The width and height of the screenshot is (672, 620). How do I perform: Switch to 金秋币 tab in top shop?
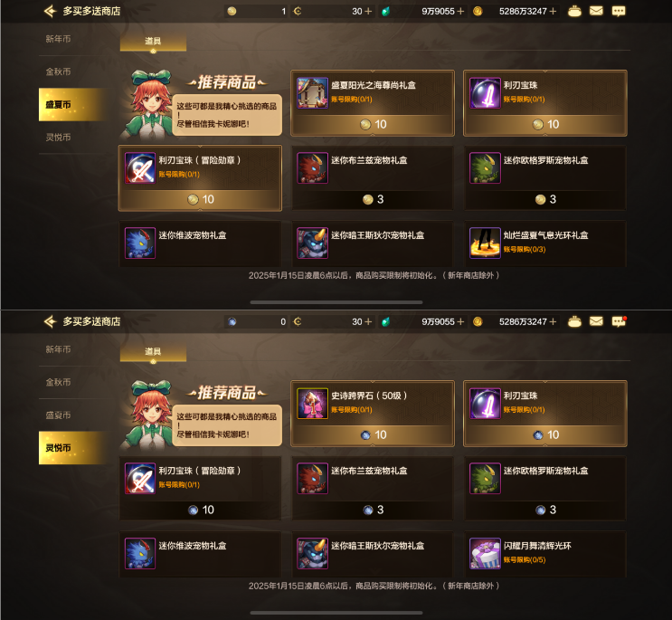click(x=58, y=72)
